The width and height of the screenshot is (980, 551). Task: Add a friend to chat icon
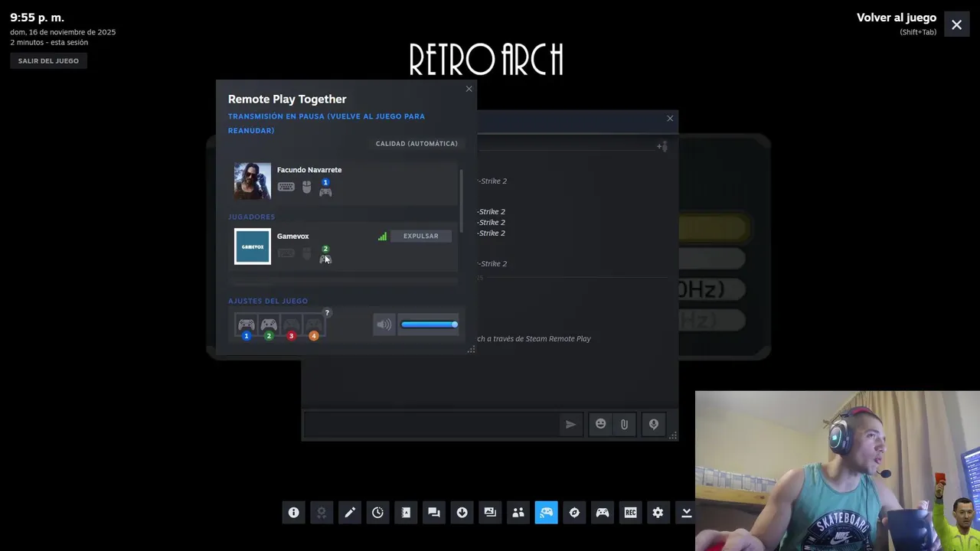tap(662, 146)
